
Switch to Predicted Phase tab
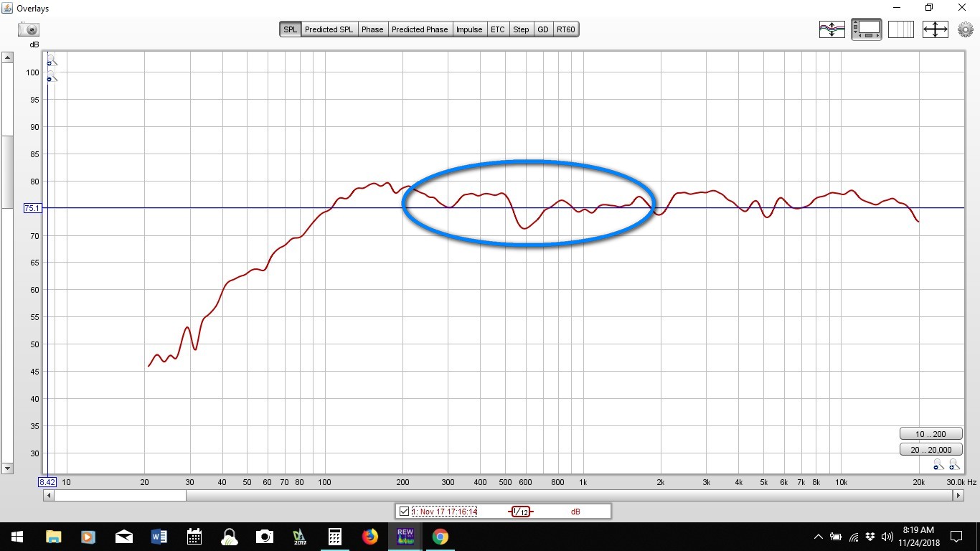[420, 29]
